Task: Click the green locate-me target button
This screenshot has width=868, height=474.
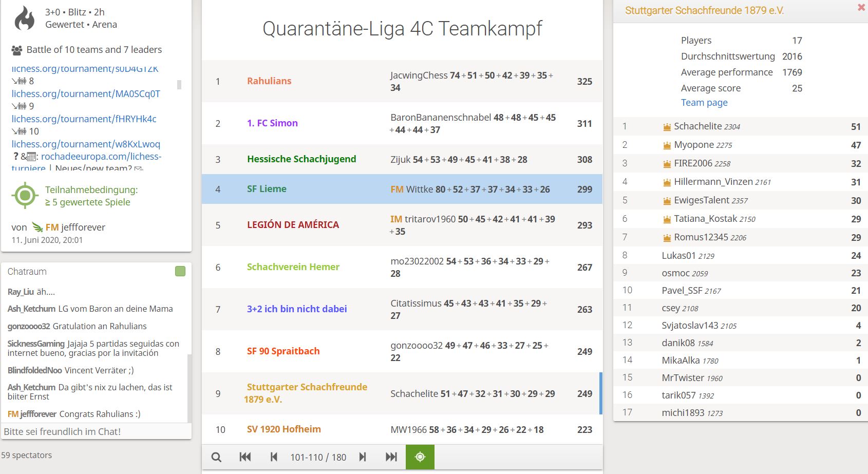Action: 420,457
